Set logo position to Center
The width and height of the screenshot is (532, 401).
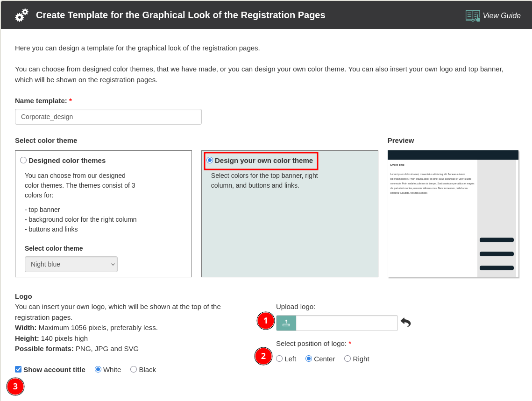coord(309,359)
